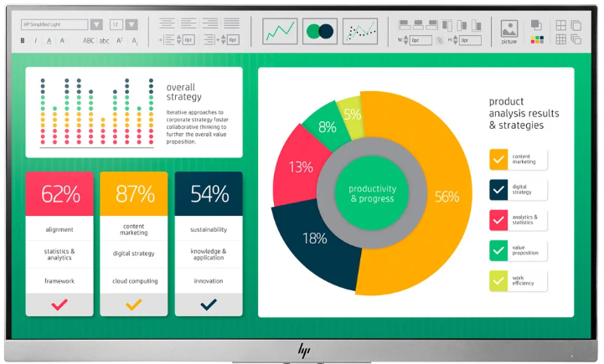Viewport: 604px width, 364px height.
Task: Apply italic formatting
Action: (35, 40)
